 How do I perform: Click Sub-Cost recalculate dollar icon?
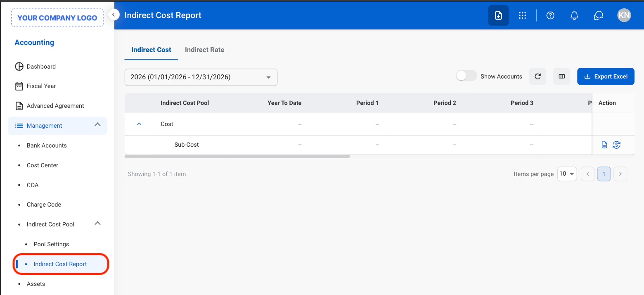pos(616,145)
